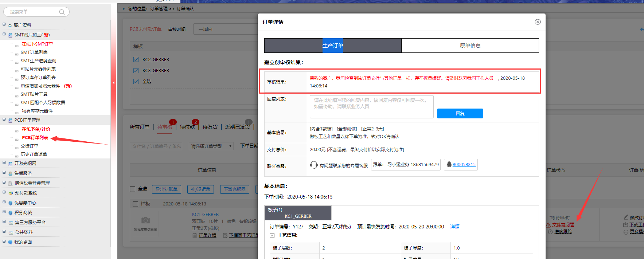
Task: Close the 订单详情 dialog
Action: point(538,22)
